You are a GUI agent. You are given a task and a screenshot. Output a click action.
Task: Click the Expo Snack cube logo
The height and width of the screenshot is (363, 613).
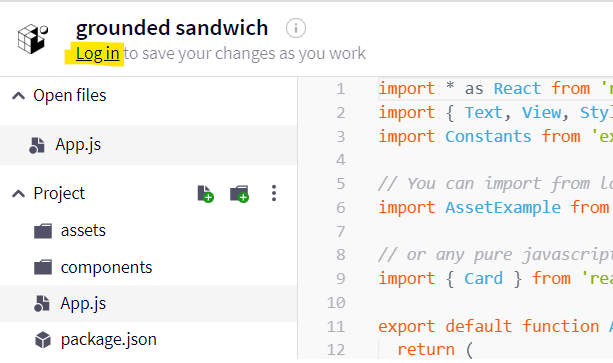point(33,38)
